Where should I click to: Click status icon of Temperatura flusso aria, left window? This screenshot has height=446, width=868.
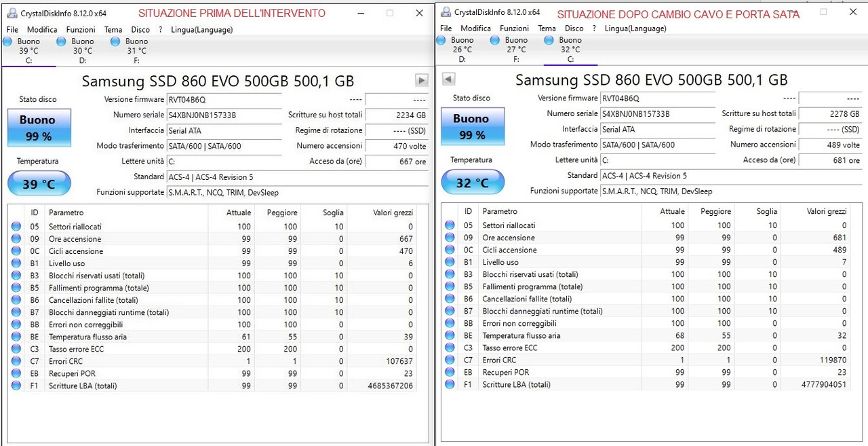pos(16,337)
